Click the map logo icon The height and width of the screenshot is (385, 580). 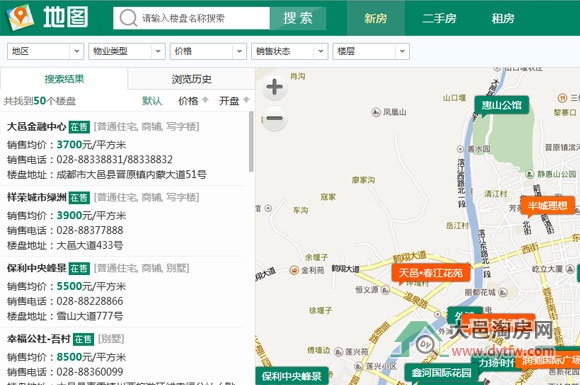coord(20,17)
